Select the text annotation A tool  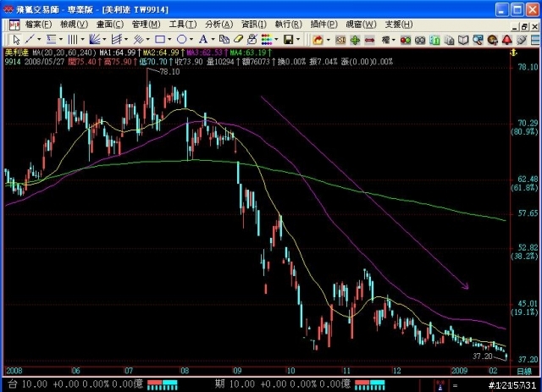(x=203, y=40)
